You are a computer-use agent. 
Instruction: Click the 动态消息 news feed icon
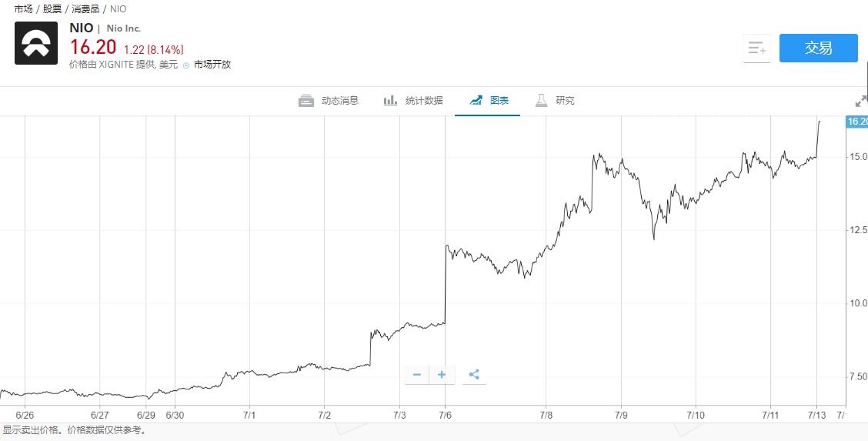(x=306, y=101)
